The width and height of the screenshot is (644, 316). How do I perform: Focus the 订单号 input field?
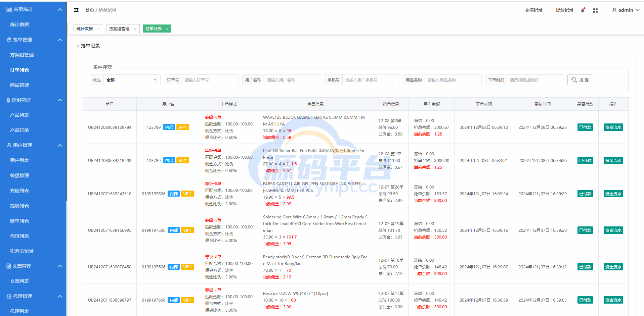(210, 80)
